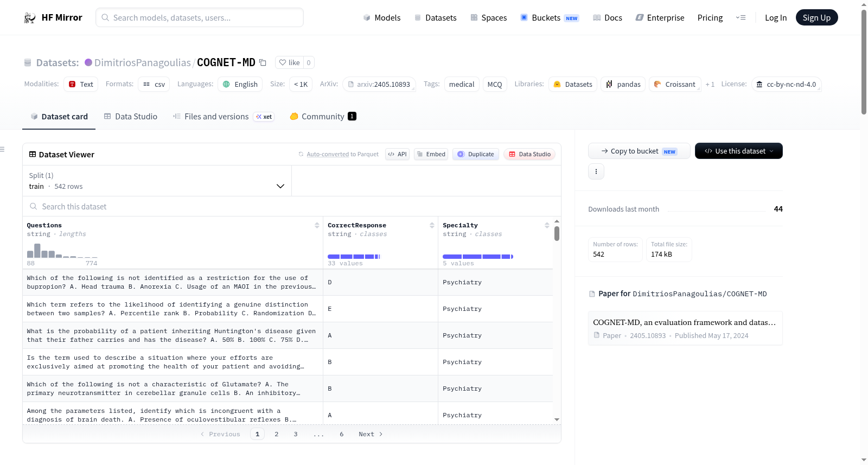Click the pandas library tag
This screenshot has height=465, width=868.
(x=623, y=84)
